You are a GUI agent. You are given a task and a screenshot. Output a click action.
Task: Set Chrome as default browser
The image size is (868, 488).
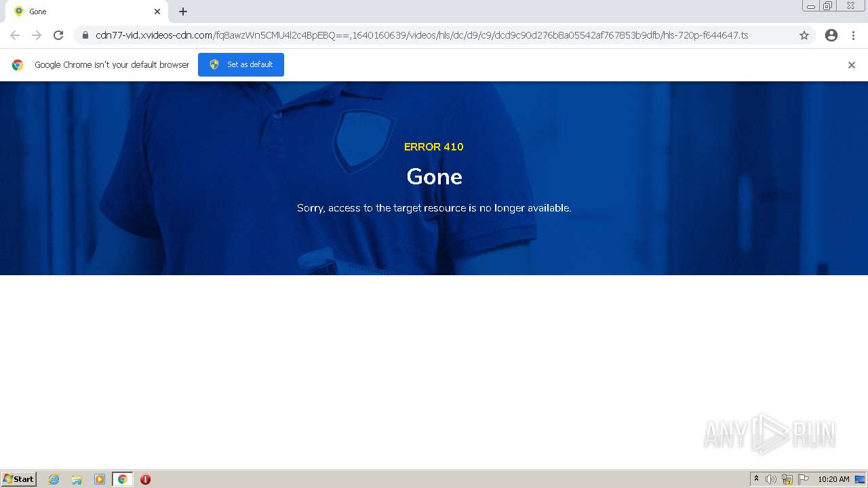(x=241, y=64)
